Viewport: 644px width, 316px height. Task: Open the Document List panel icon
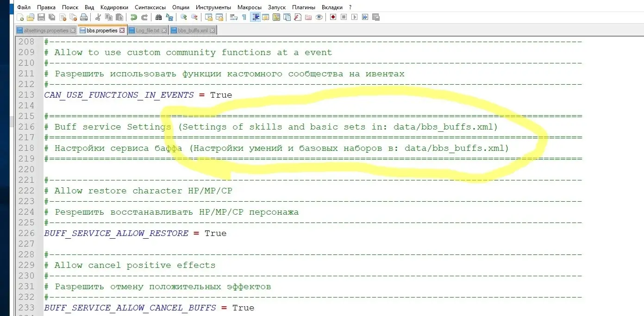click(287, 17)
